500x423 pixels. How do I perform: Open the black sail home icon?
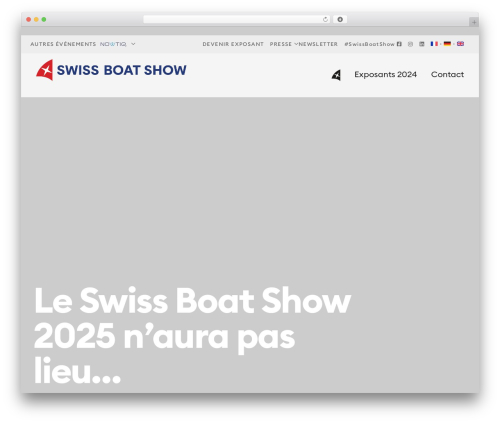pos(336,75)
